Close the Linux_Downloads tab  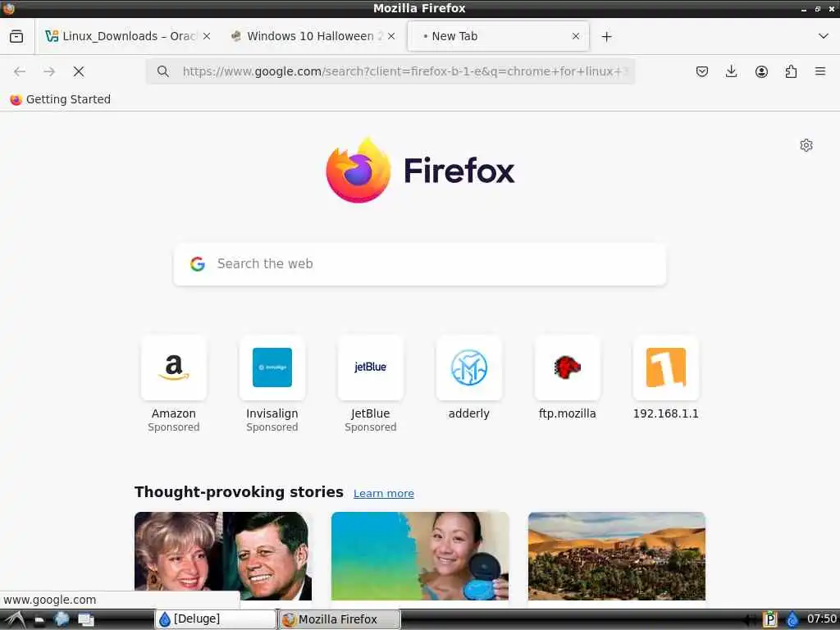pyautogui.click(x=207, y=36)
